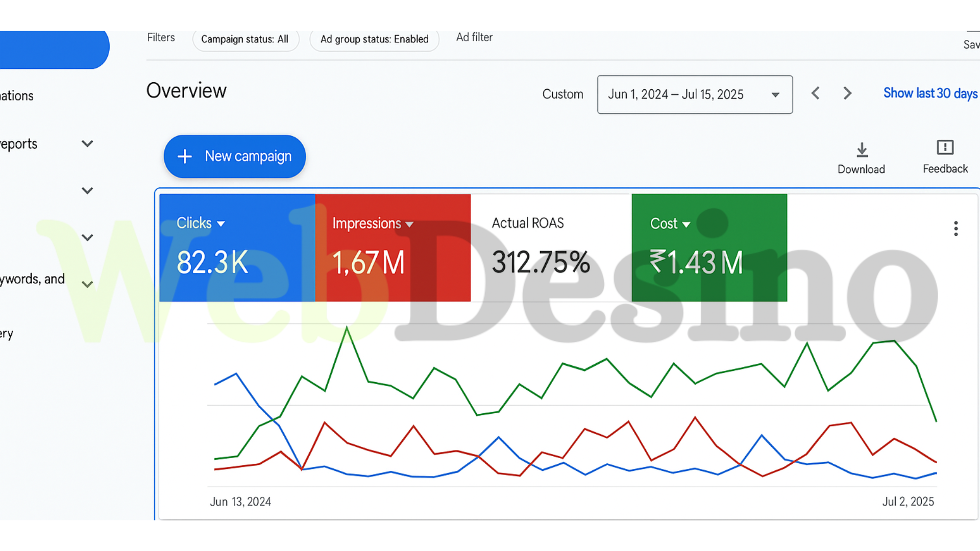Open the three-dot overflow menu on the chart card
980x551 pixels.
[x=955, y=229]
